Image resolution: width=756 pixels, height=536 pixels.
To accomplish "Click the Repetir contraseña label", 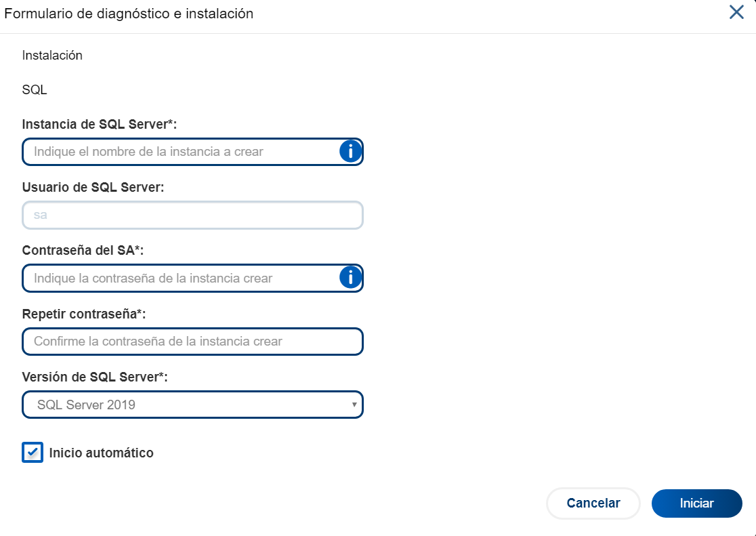I will tap(84, 314).
